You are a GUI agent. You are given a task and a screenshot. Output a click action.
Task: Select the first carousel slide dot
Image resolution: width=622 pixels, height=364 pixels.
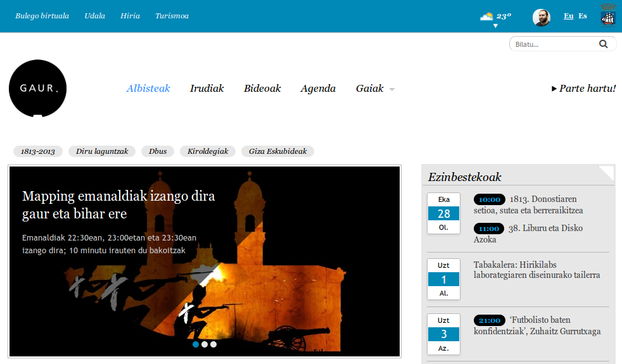click(196, 344)
